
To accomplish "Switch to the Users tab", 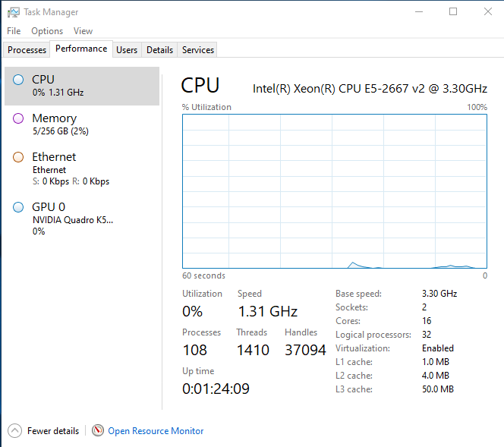I will 127,50.
